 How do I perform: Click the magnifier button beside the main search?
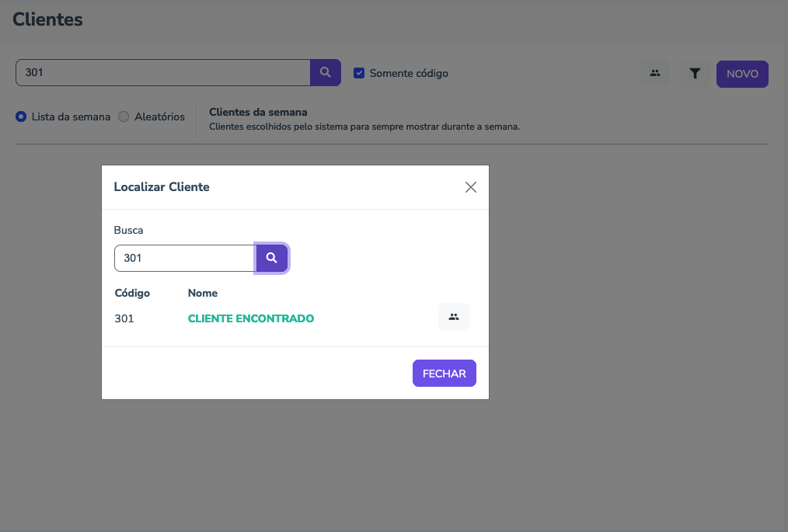326,73
